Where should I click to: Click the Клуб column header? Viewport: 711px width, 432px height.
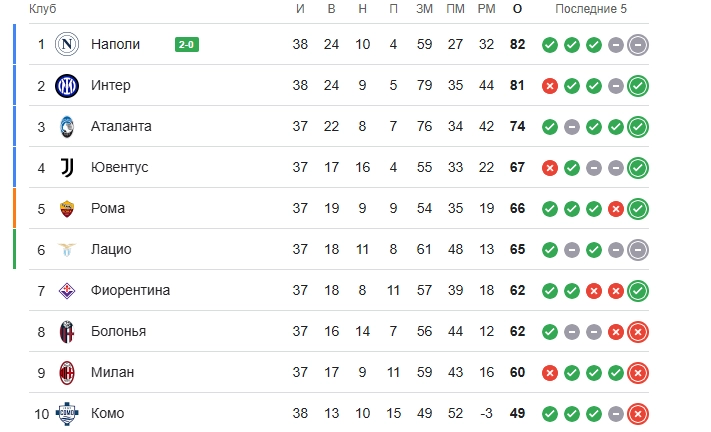point(43,9)
